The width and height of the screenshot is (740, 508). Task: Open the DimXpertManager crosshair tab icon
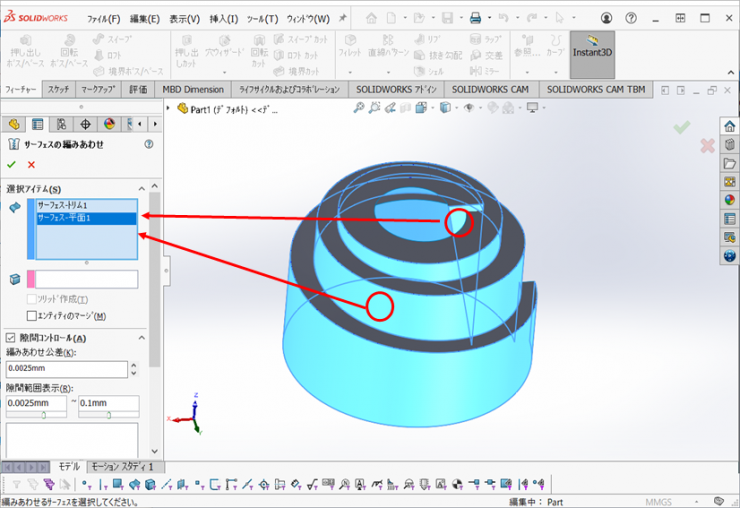(86, 124)
